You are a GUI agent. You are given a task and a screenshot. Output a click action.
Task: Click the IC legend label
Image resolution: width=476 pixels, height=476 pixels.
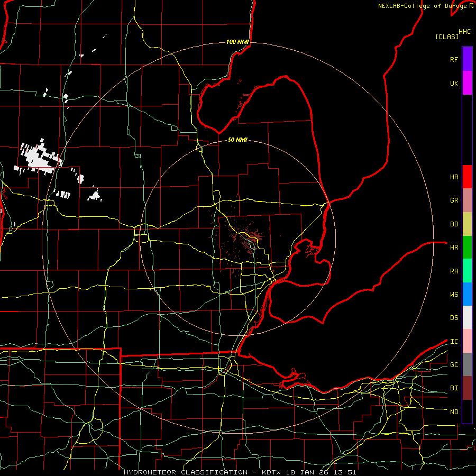tap(454, 342)
